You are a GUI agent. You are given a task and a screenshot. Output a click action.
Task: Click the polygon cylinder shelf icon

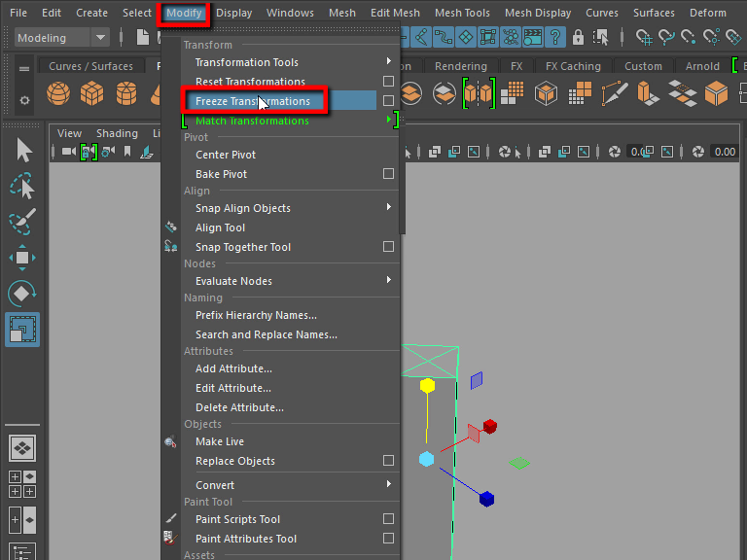click(125, 94)
